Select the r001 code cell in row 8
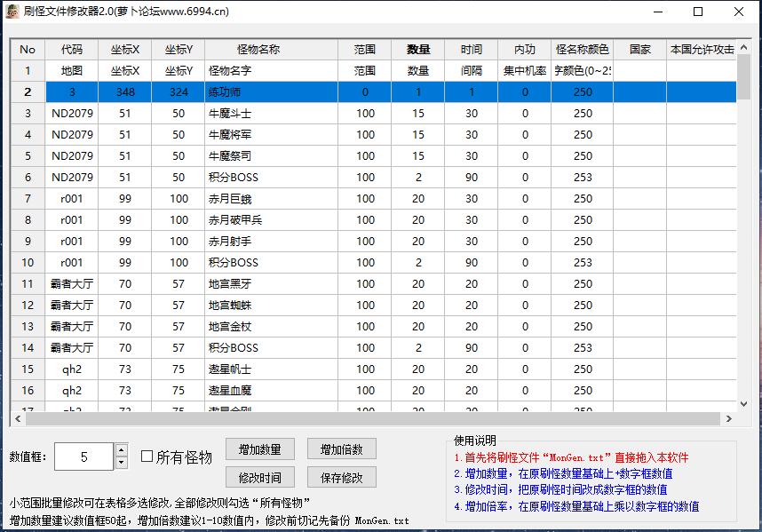Screen dimensions: 762x532 [72, 220]
